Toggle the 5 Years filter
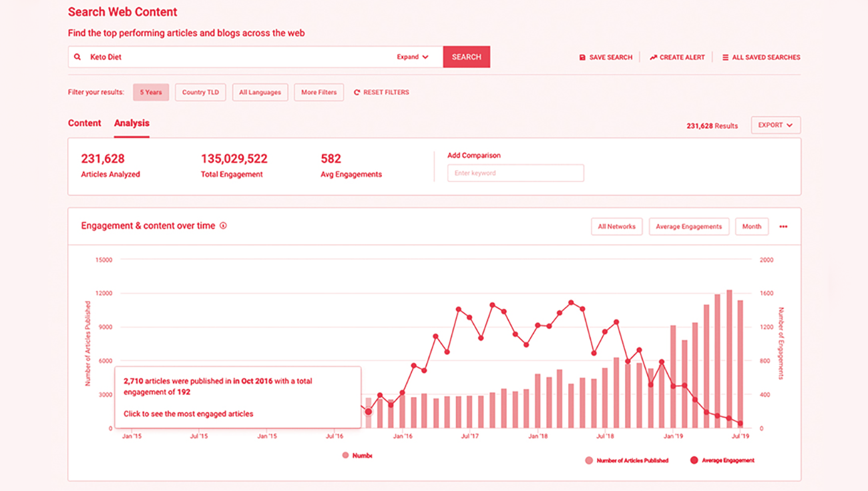This screenshot has width=868, height=491. [151, 93]
